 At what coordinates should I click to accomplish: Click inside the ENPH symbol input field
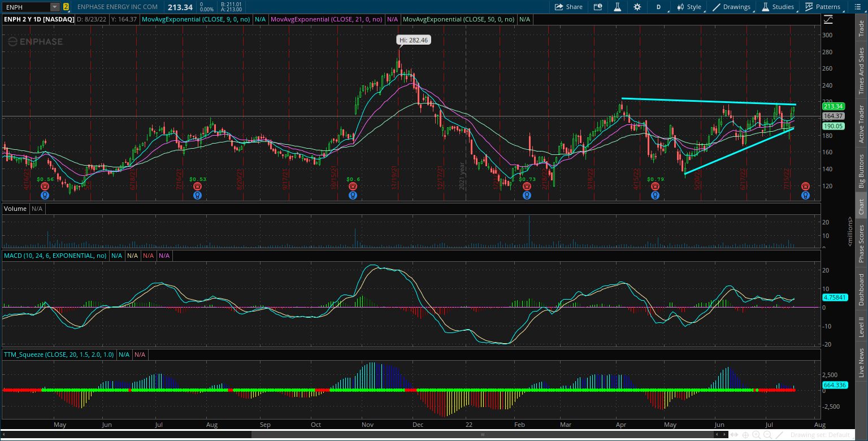[x=25, y=7]
